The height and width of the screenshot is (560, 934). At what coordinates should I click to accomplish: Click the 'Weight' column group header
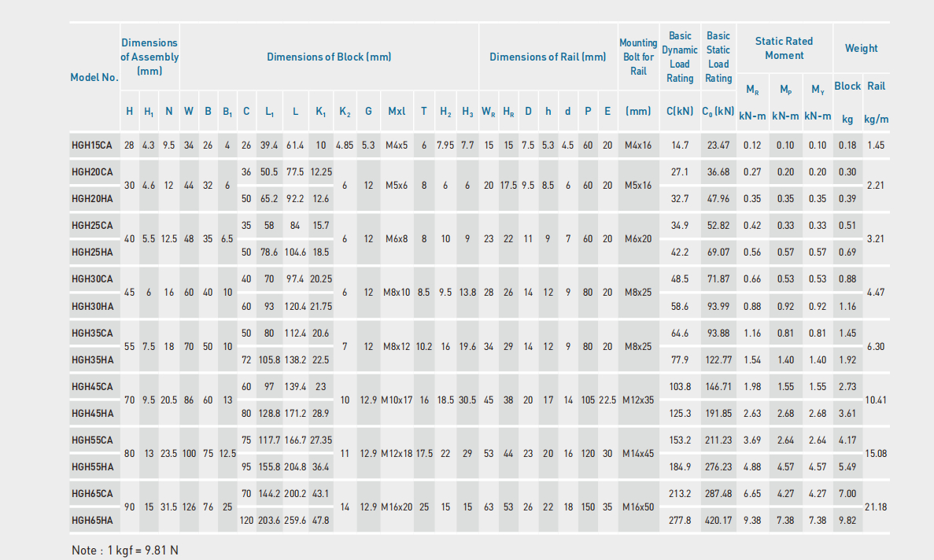[x=862, y=48]
